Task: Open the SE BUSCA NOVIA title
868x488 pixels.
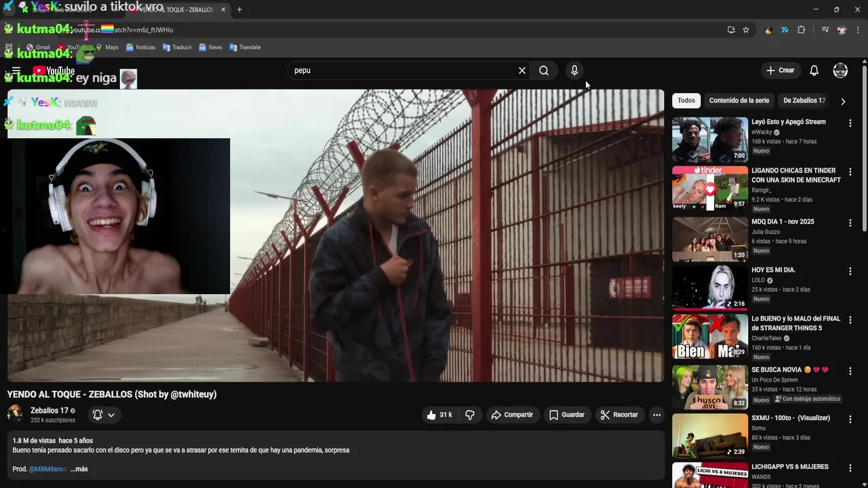Action: 789,370
